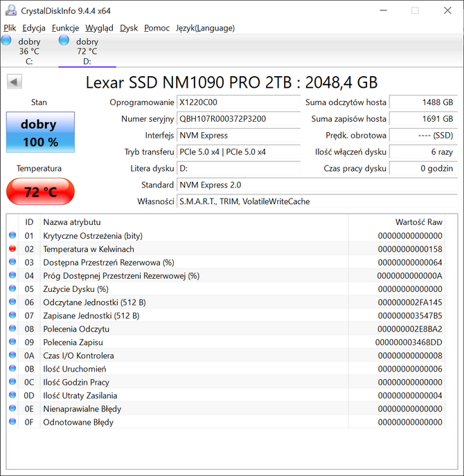Click the red status dot for attribute 02
The width and height of the screenshot is (464, 476).
12,248
